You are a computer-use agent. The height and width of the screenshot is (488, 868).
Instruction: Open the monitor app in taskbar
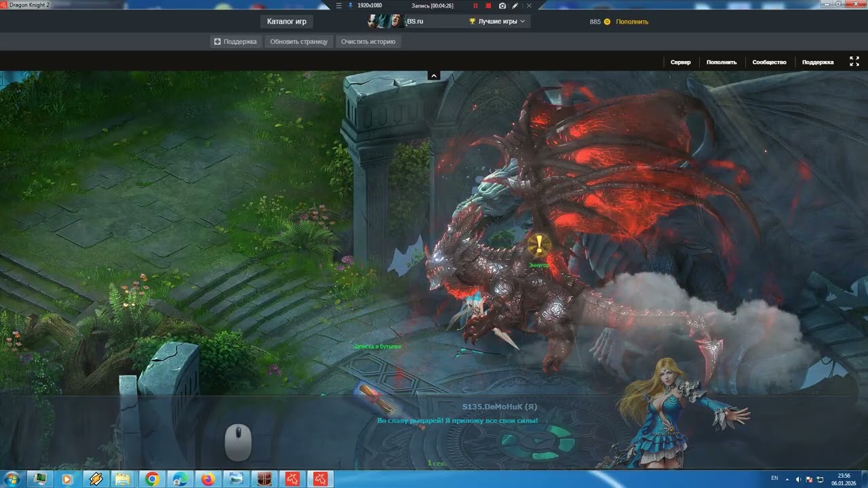40,479
